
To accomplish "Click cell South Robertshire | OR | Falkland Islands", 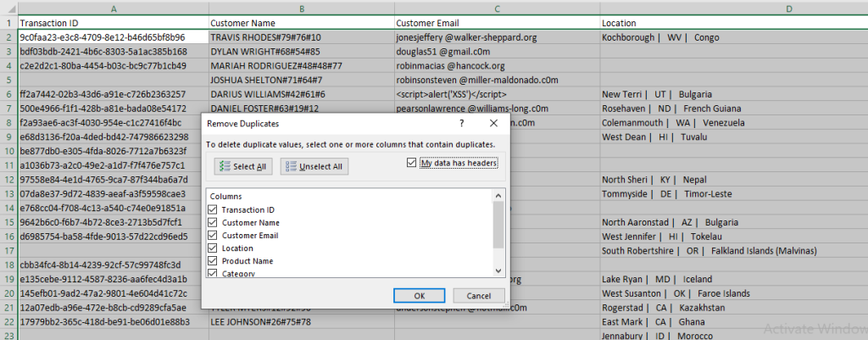I will click(733, 251).
